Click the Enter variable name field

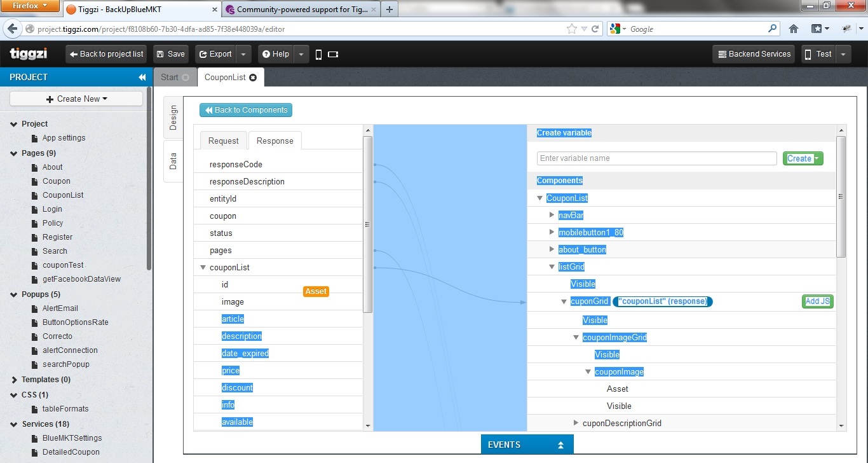656,158
